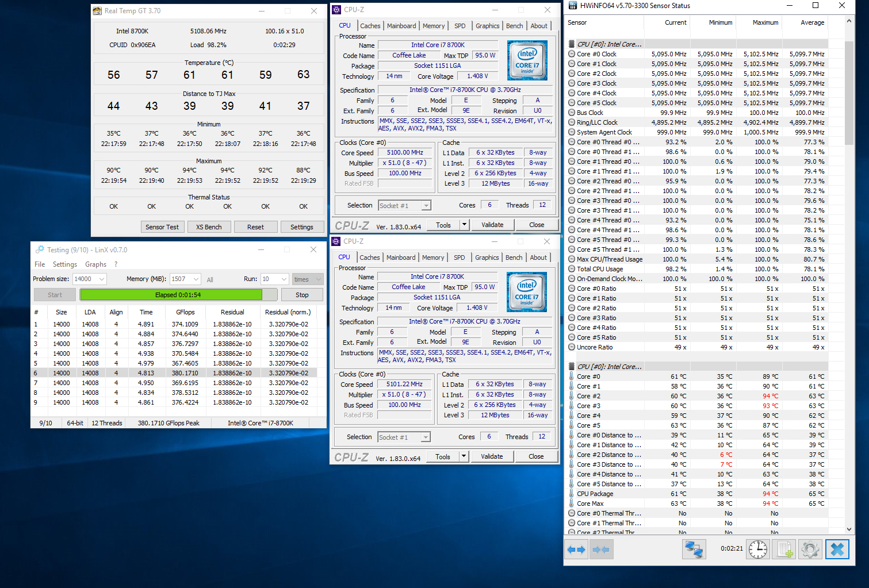Viewport: 869px width, 588px height.
Task: Click the Intel Core i7 logo in lower CPU-Z
Action: tap(527, 292)
